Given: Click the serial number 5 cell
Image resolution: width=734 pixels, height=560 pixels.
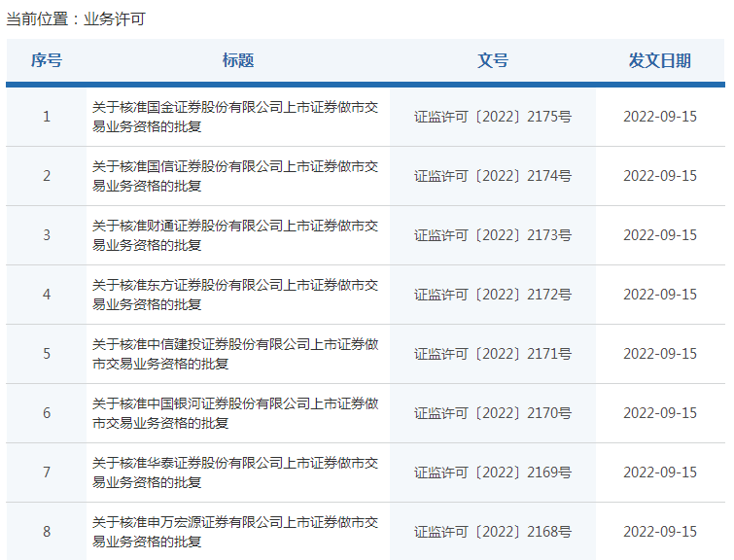Looking at the screenshot, I should coord(46,354).
